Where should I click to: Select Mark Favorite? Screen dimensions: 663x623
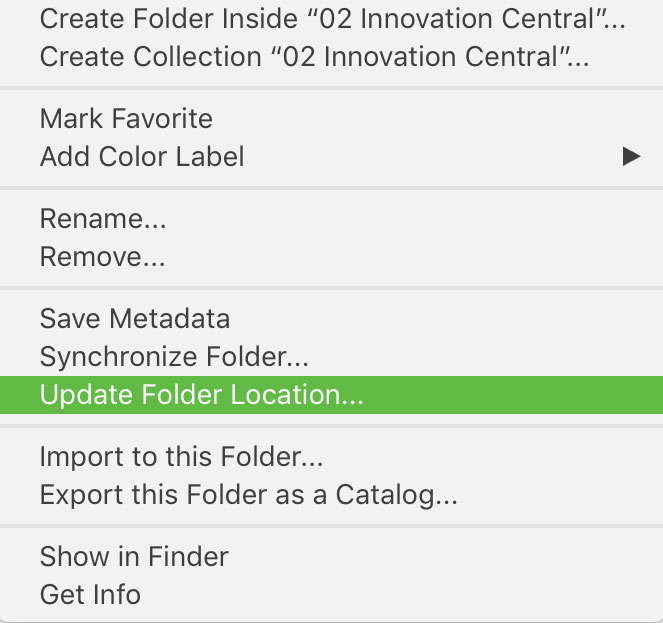pos(332,118)
